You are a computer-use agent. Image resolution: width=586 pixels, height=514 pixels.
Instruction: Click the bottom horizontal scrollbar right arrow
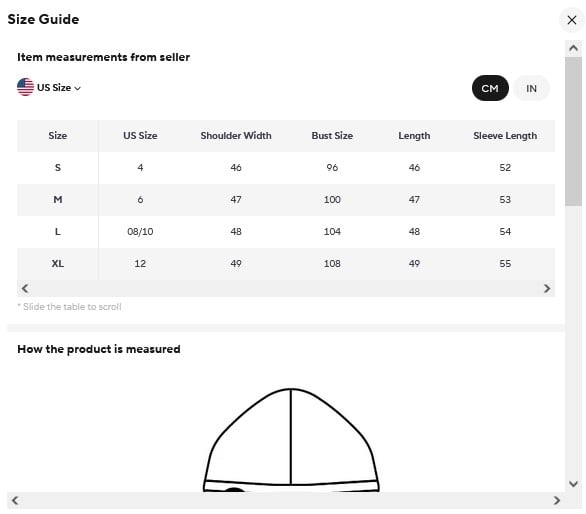[x=556, y=500]
